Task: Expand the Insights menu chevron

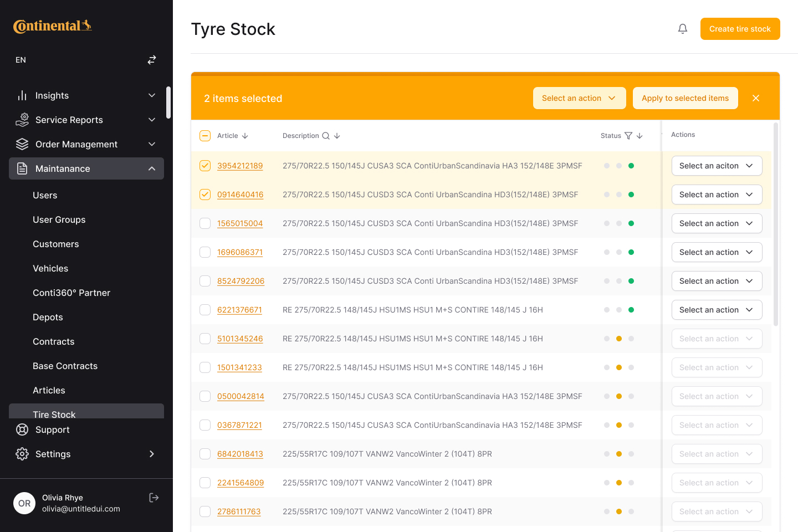Action: click(152, 95)
